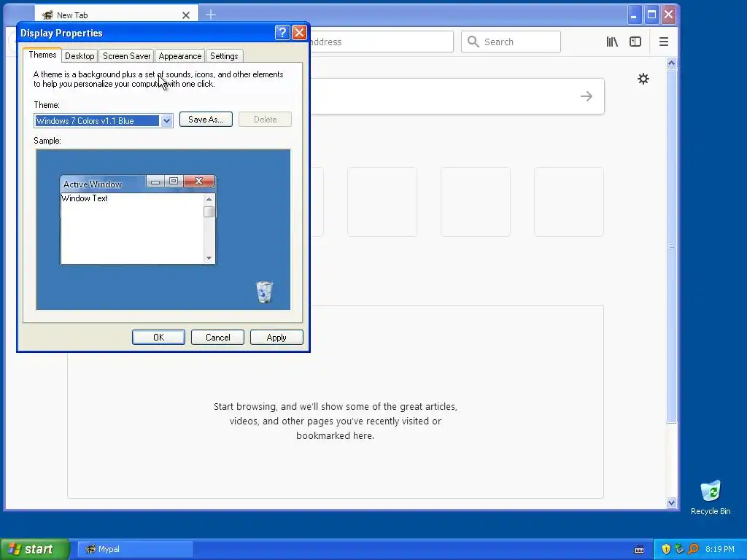The height and width of the screenshot is (560, 747).
Task: Click sample Active Window close button
Action: [x=199, y=181]
